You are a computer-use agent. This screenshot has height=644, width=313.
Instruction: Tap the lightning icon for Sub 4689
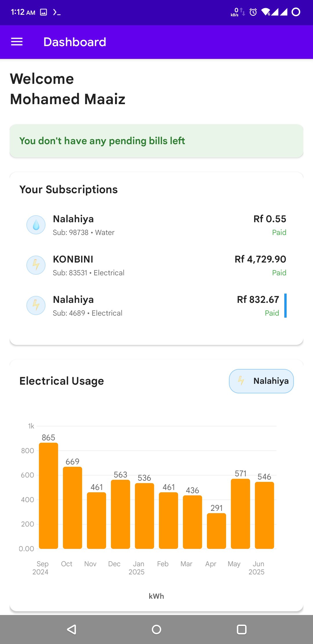click(x=36, y=305)
